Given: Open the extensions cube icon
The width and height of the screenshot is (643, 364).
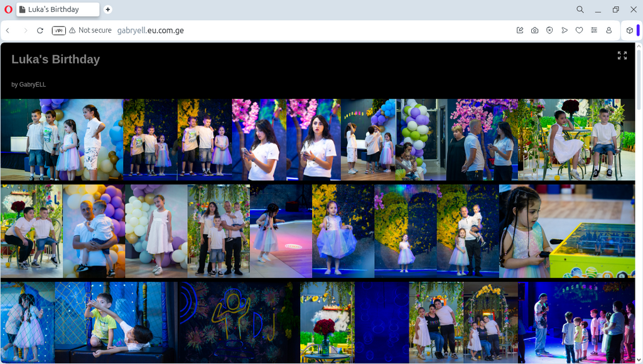Looking at the screenshot, I should tap(629, 30).
